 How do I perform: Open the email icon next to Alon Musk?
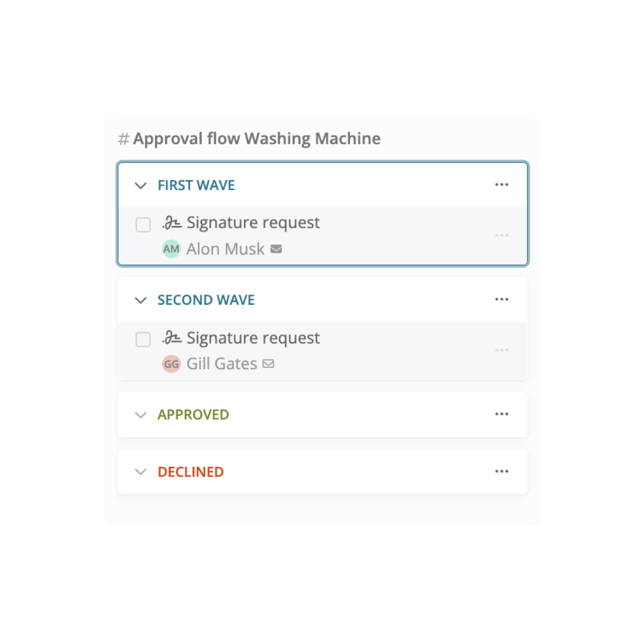tap(275, 249)
